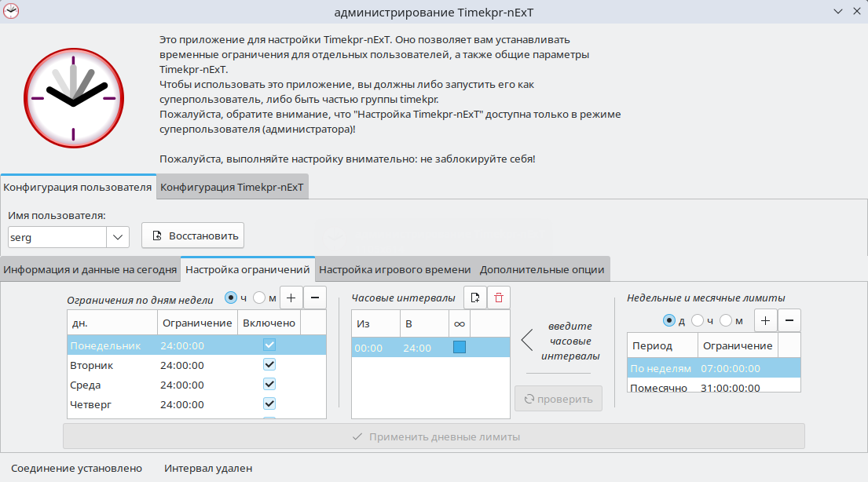Image resolution: width=868 pixels, height=482 pixels.
Task: Increase weekly and monthly limit with plus
Action: coord(766,320)
